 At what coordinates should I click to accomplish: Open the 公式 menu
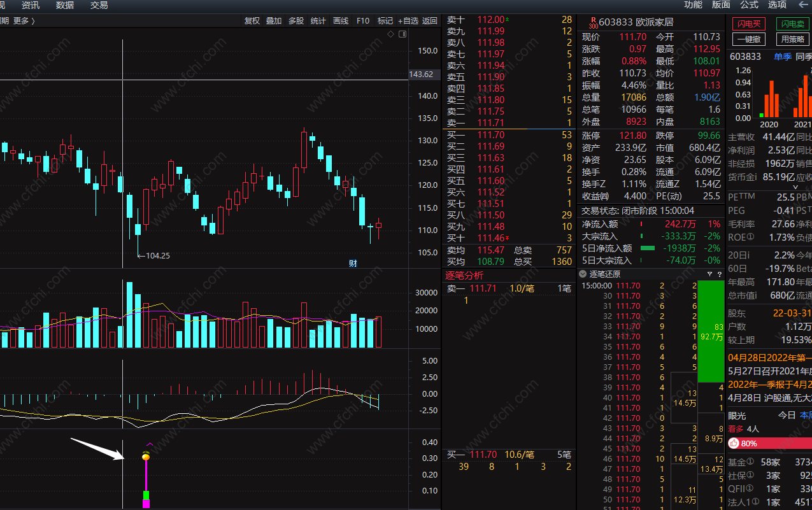(x=749, y=5)
